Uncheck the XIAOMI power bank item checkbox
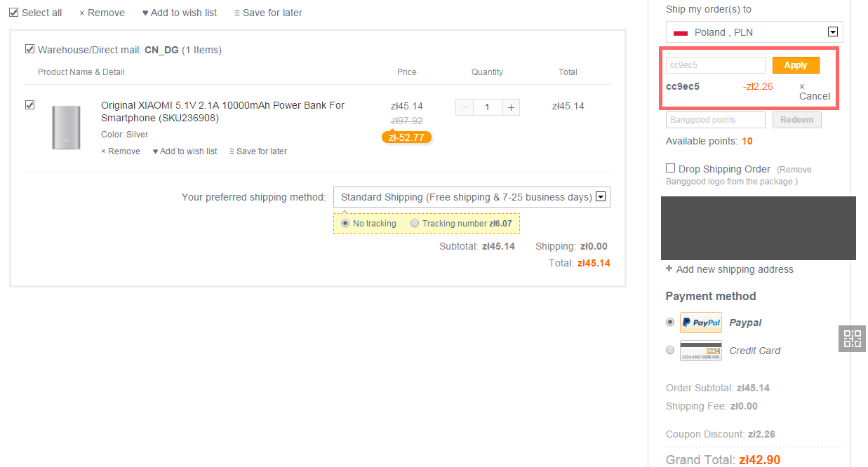The width and height of the screenshot is (868, 467). pyautogui.click(x=29, y=104)
